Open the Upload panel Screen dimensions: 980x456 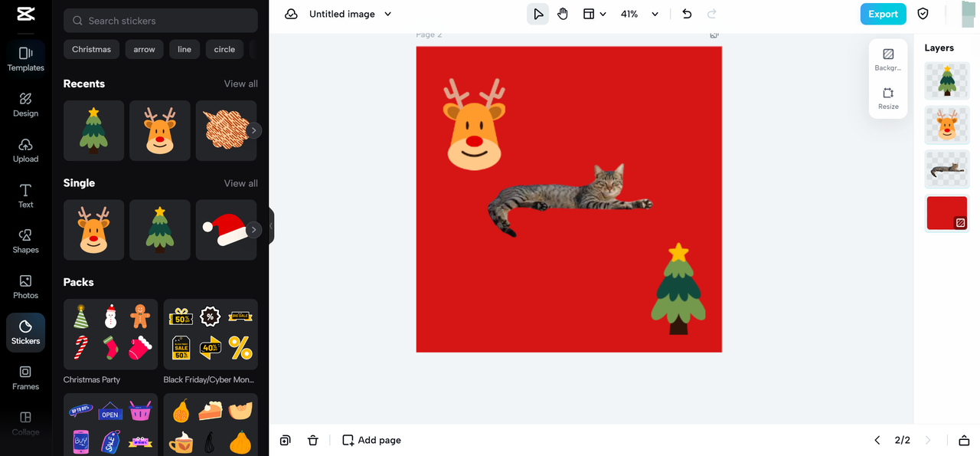click(25, 150)
